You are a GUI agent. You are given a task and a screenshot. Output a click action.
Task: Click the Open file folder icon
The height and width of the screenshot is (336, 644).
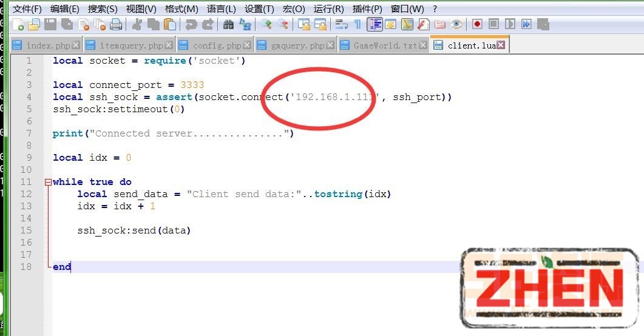pos(34,25)
